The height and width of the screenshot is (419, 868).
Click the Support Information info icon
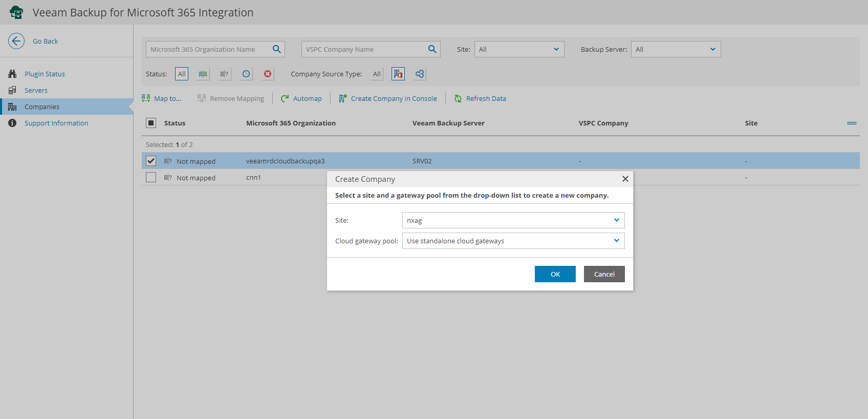[12, 123]
